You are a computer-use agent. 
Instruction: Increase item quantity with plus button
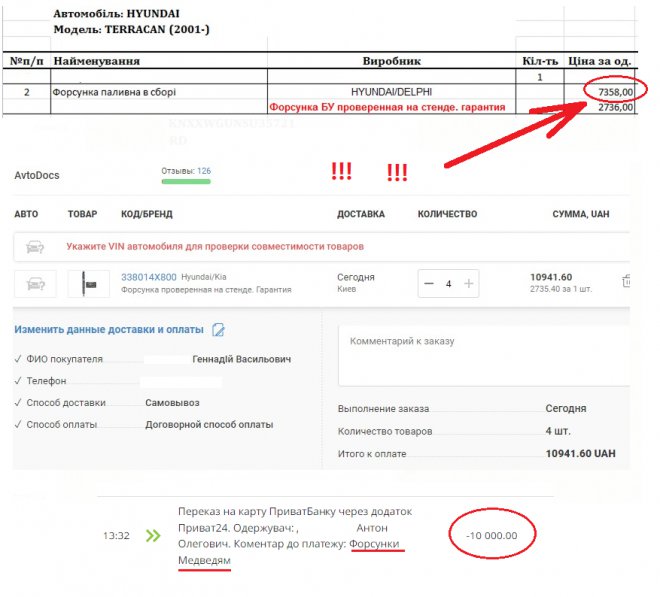pyautogui.click(x=468, y=284)
